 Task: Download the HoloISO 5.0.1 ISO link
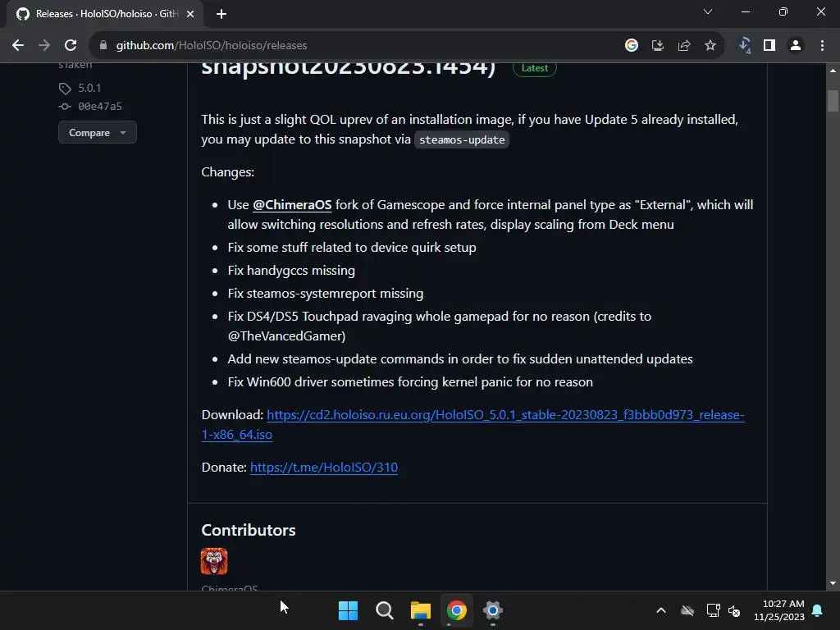473,424
